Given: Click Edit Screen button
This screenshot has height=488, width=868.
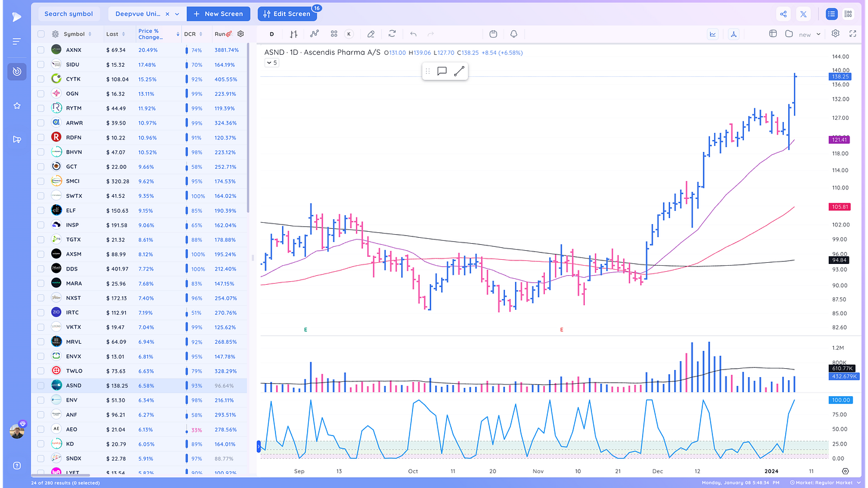Looking at the screenshot, I should (x=289, y=14).
